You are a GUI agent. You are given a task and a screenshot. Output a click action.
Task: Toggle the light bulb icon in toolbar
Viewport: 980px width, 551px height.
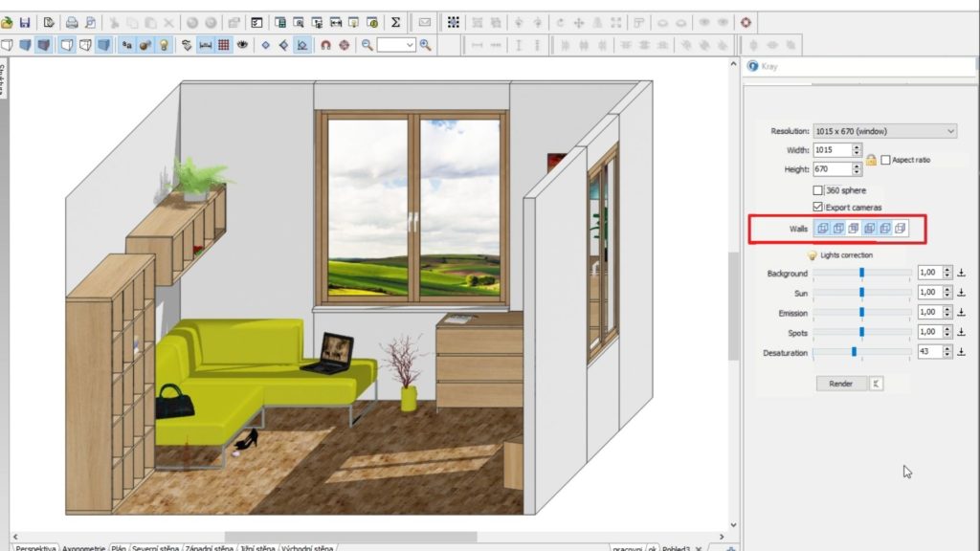164,44
